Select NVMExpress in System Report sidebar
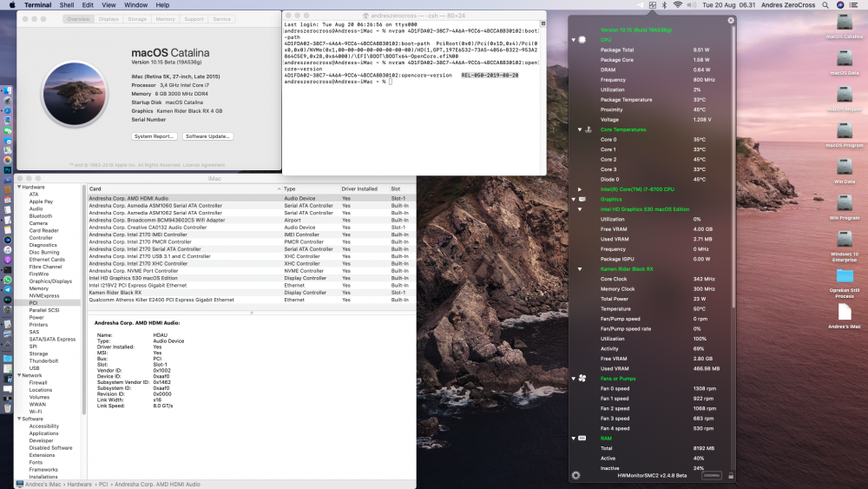The width and height of the screenshot is (868, 489). (44, 295)
